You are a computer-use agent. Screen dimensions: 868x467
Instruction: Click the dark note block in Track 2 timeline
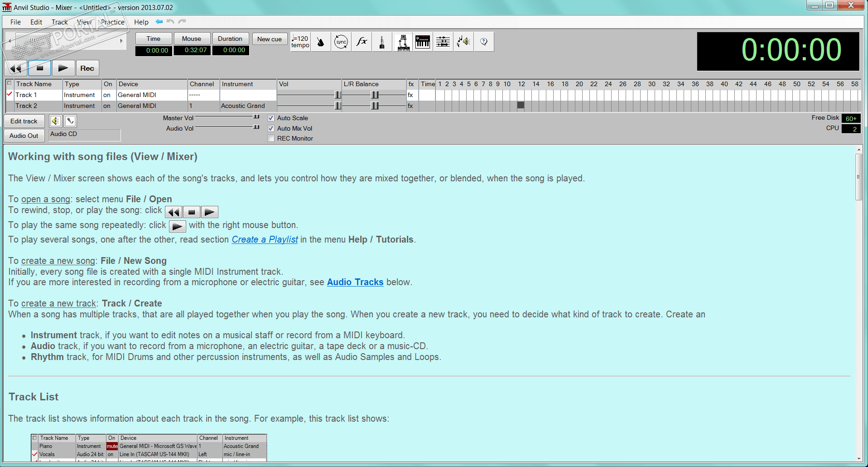(x=521, y=105)
